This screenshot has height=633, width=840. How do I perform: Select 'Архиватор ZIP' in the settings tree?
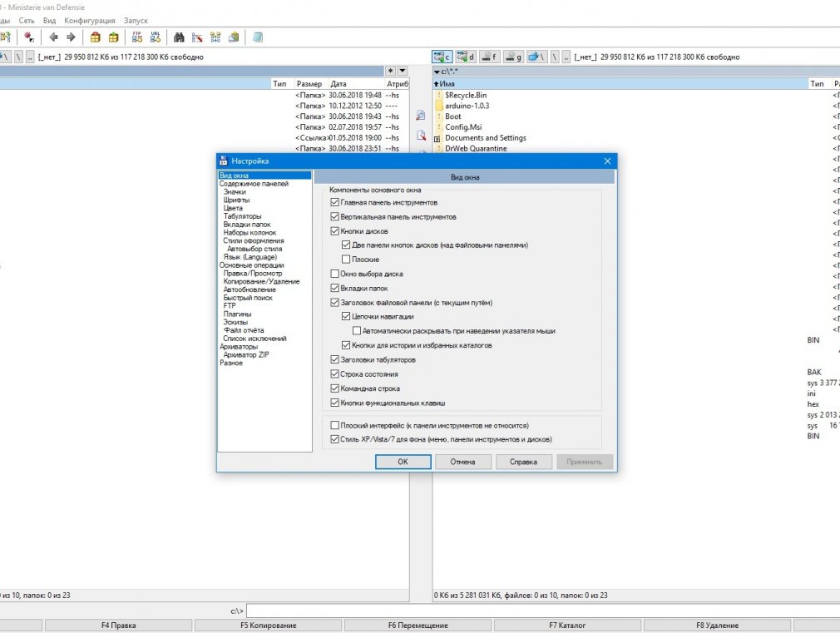click(x=246, y=355)
